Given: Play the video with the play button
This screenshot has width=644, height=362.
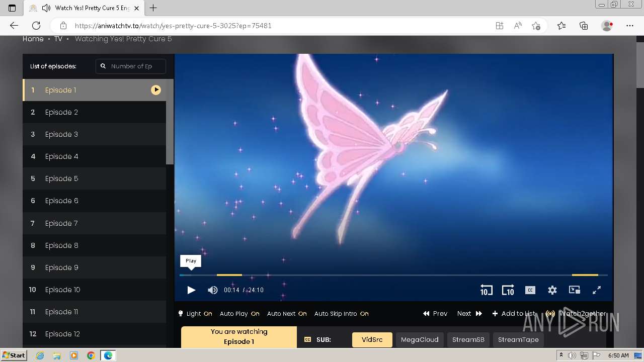Looking at the screenshot, I should coord(191,290).
